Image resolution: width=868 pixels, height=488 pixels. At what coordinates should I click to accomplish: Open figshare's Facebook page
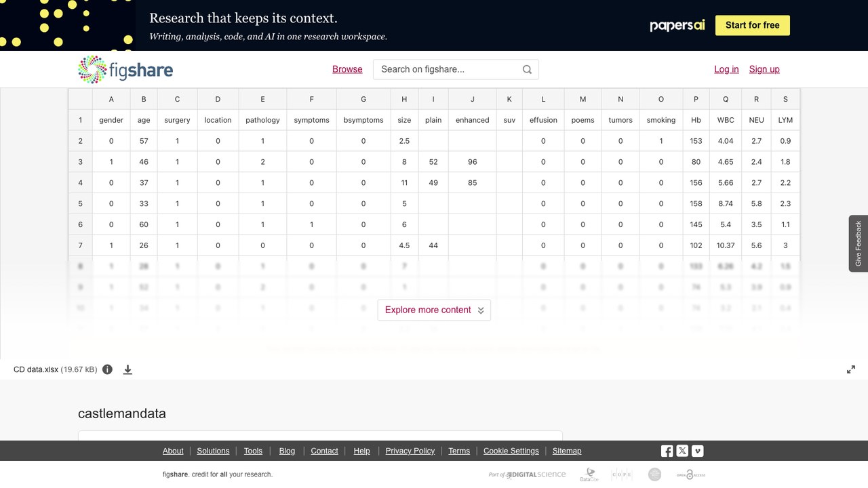[667, 451]
